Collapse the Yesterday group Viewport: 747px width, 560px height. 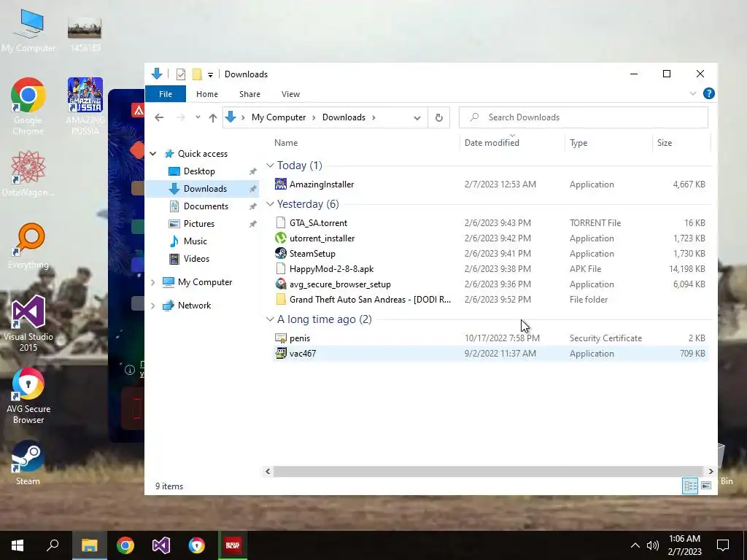pos(270,204)
